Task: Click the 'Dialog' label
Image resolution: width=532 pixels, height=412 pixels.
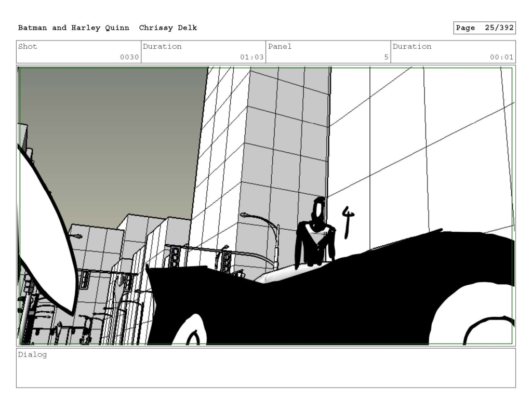Action: (32, 355)
